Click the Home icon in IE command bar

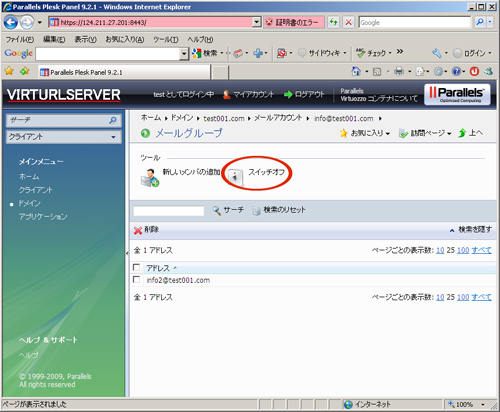(x=356, y=71)
